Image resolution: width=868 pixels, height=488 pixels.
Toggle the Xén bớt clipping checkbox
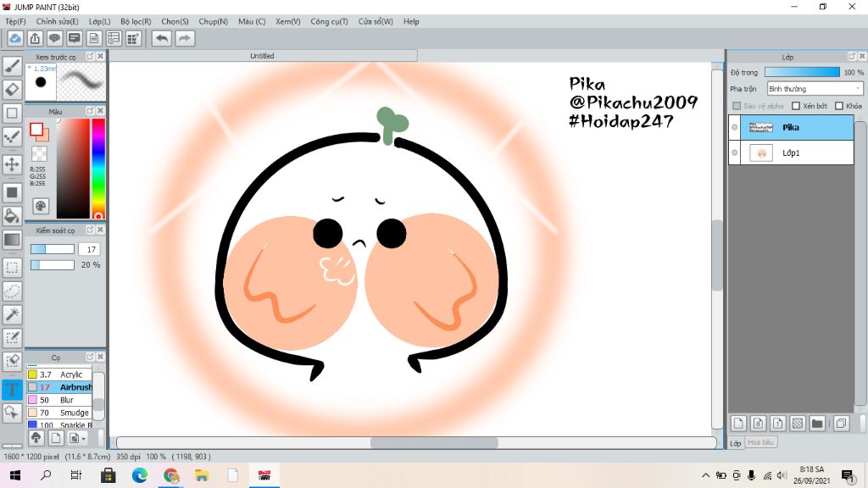[796, 106]
